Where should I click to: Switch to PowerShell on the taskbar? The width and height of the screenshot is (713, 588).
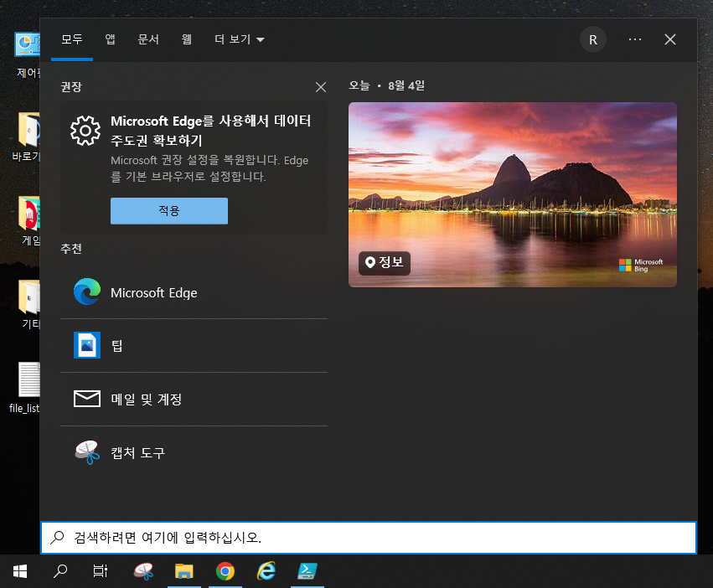click(307, 571)
